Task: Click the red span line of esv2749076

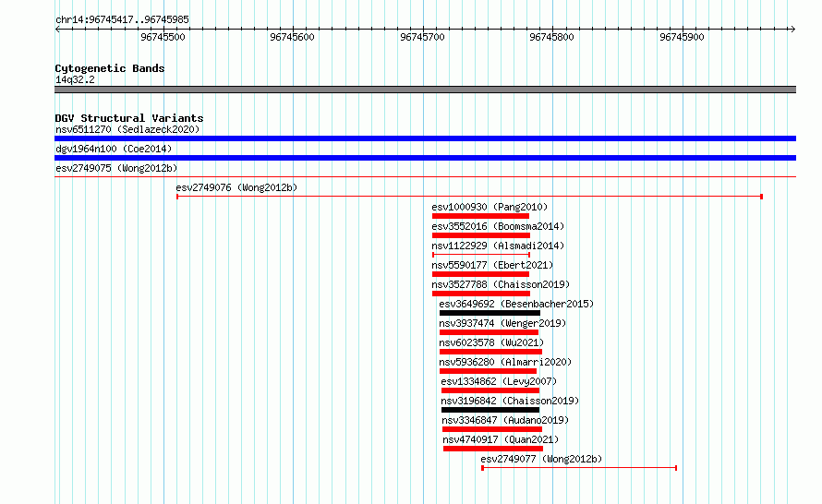Action: pyautogui.click(x=469, y=197)
